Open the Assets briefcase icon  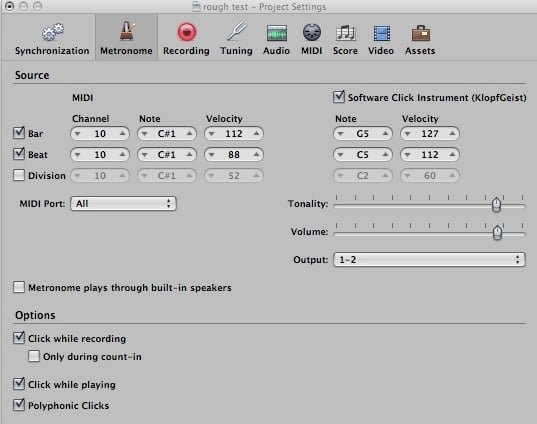(421, 33)
